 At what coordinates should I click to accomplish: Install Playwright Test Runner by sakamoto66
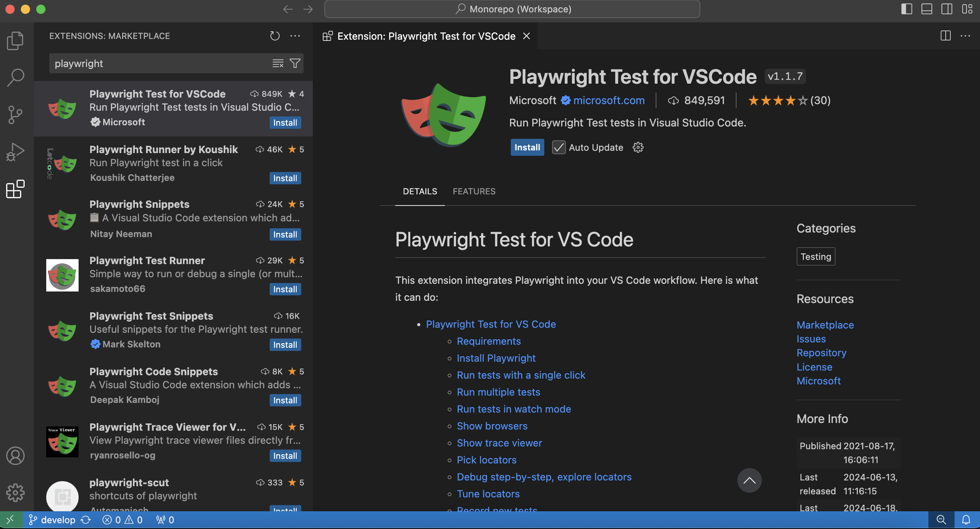[x=285, y=289]
